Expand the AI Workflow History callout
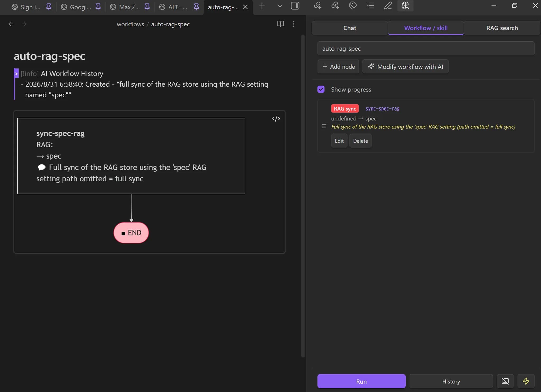This screenshot has height=392, width=541. [16, 74]
